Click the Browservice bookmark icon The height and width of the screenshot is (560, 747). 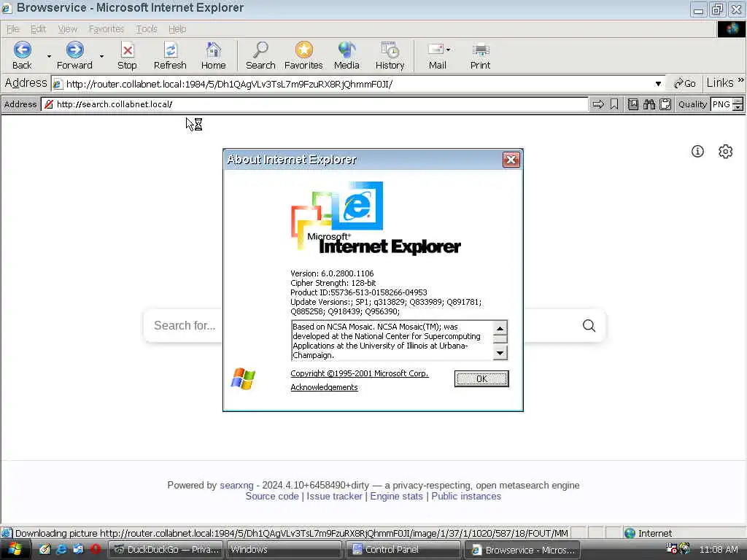tap(614, 104)
